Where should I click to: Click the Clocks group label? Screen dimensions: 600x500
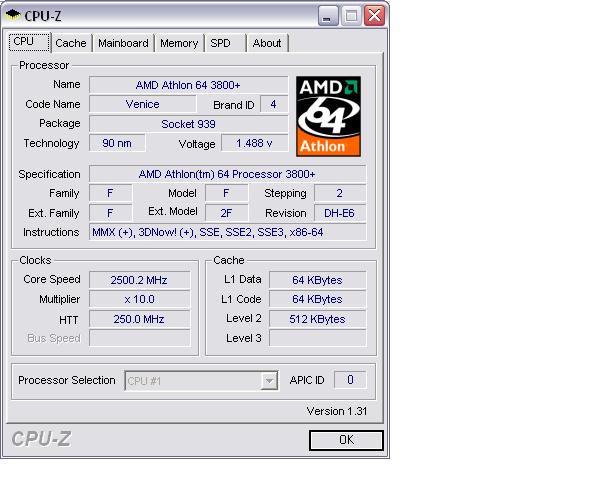point(35,260)
